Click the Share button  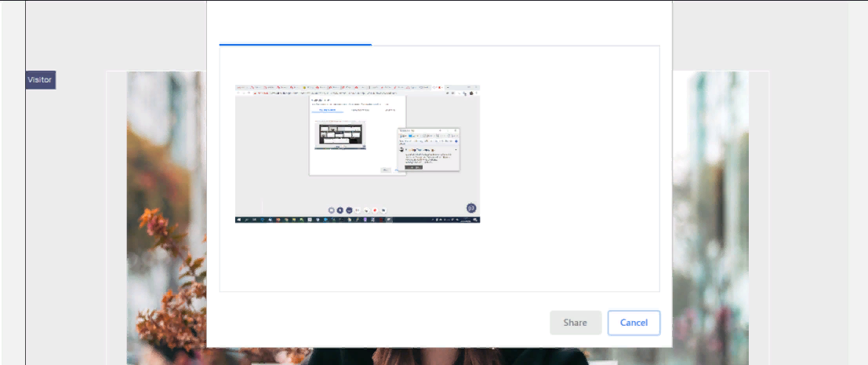point(575,323)
